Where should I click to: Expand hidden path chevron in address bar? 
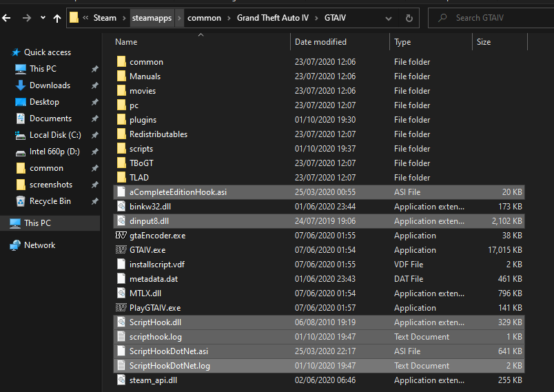click(x=85, y=18)
